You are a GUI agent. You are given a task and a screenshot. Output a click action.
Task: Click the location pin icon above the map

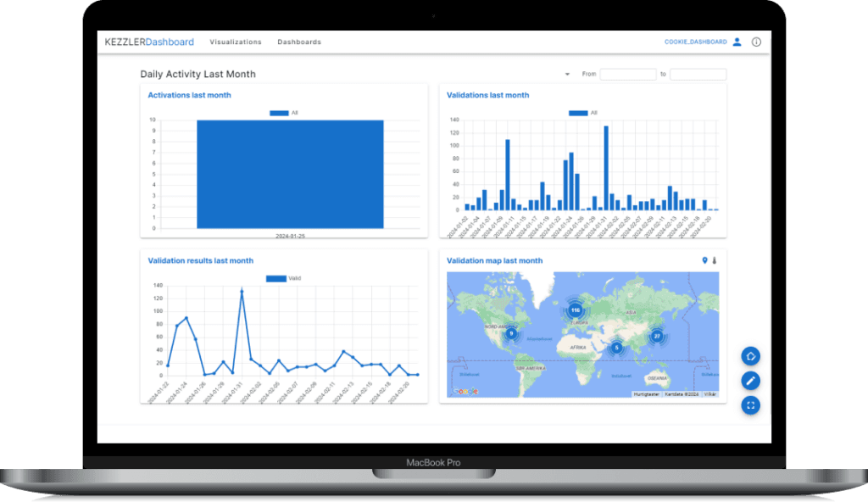704,260
